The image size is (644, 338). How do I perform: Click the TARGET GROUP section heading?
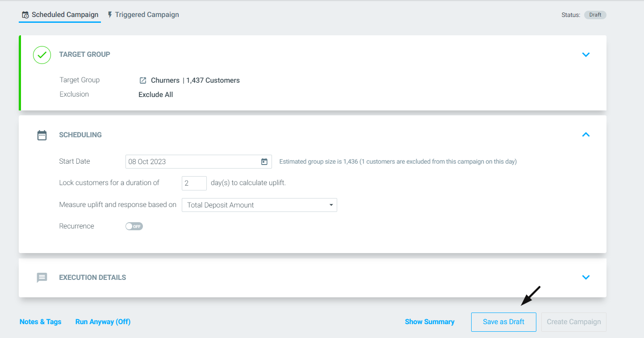(85, 55)
